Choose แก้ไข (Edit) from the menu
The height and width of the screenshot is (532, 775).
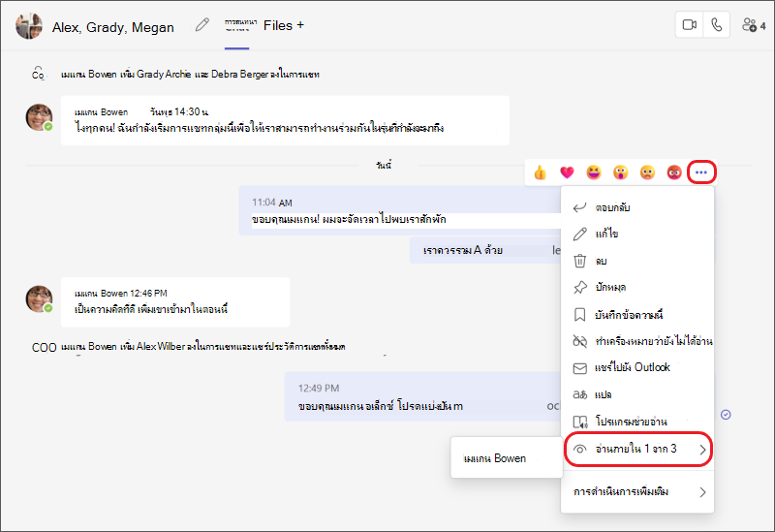click(637, 234)
